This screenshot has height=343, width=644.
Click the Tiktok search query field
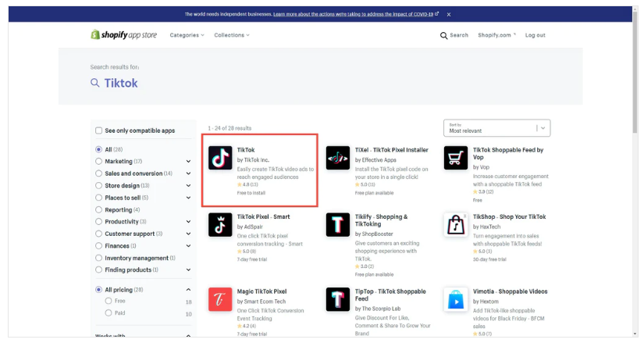click(x=121, y=83)
